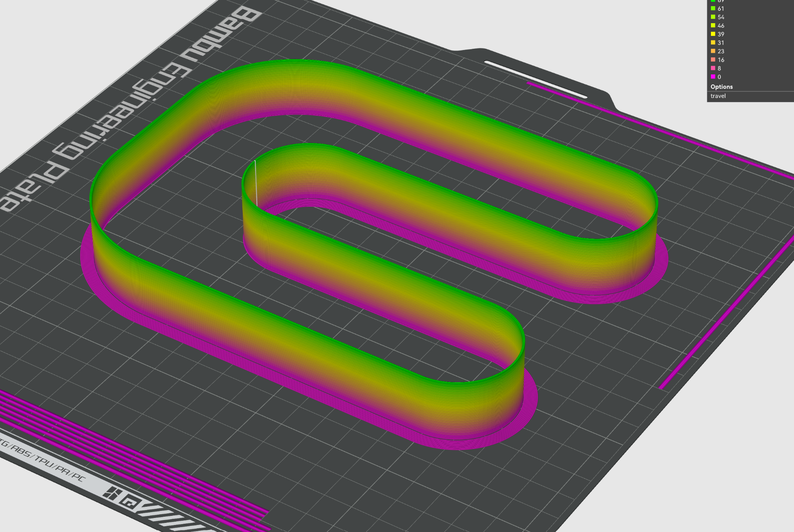
Task: Click the 'Options' heading in the legend
Action: coord(722,87)
